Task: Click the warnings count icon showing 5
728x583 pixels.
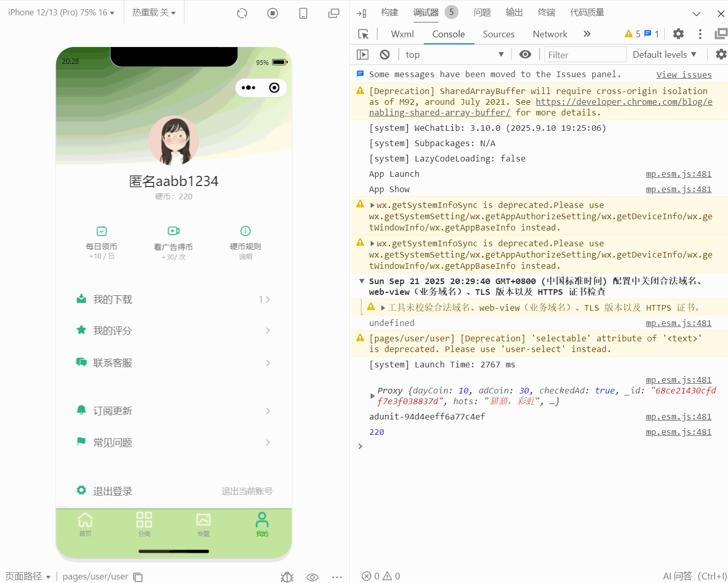Action: tap(633, 34)
